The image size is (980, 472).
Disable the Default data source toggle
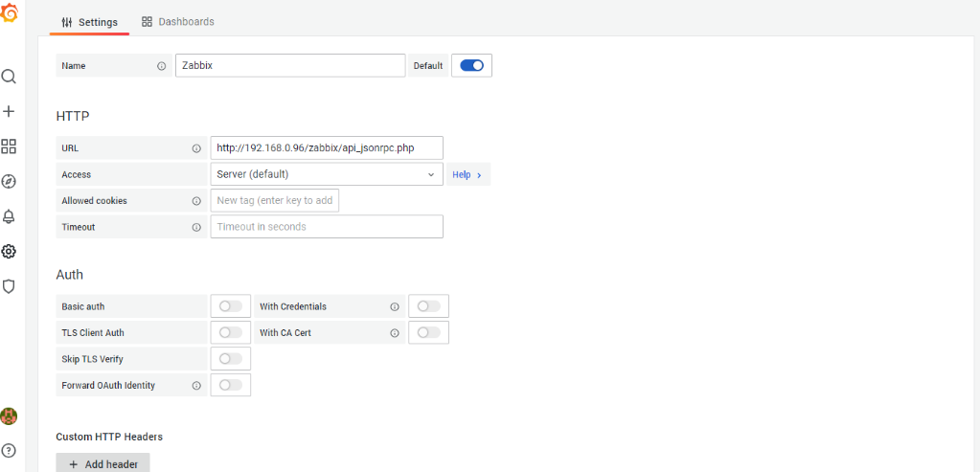(472, 65)
